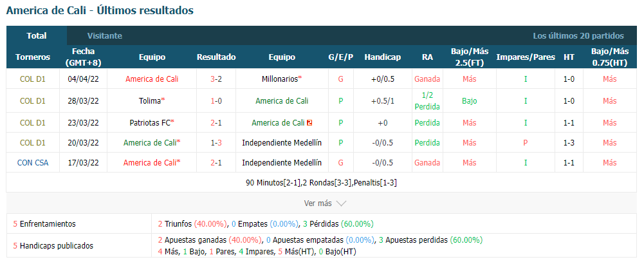Click the Bajo/Más 2.5(FT) column header
The width and height of the screenshot is (644, 264).
(470, 57)
